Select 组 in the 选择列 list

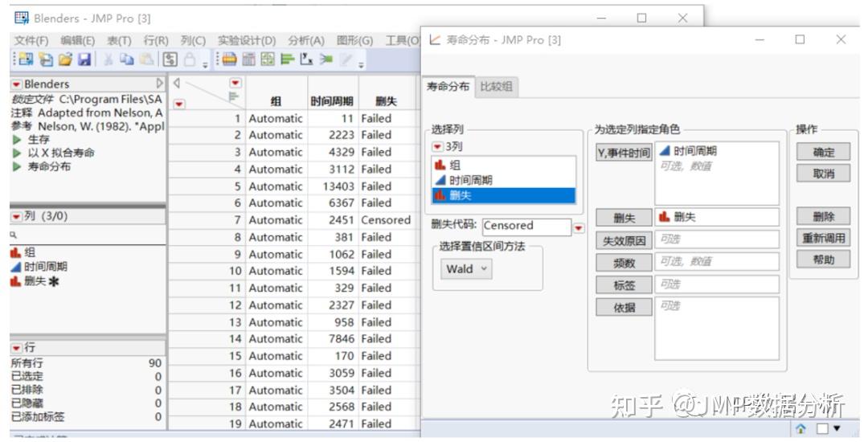(503, 165)
